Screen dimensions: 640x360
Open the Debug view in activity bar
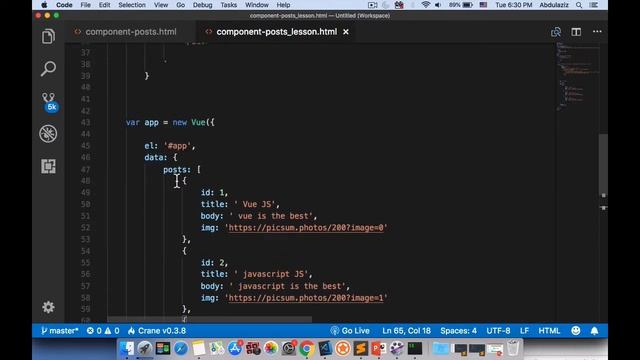[x=48, y=134]
